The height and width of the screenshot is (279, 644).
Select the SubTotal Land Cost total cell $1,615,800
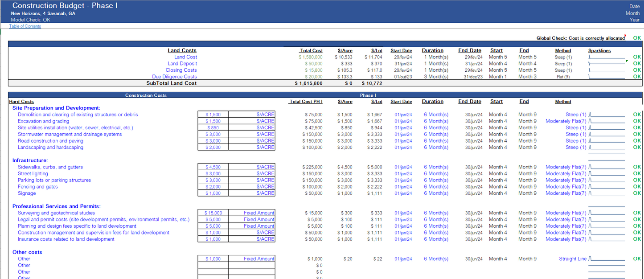pos(308,83)
